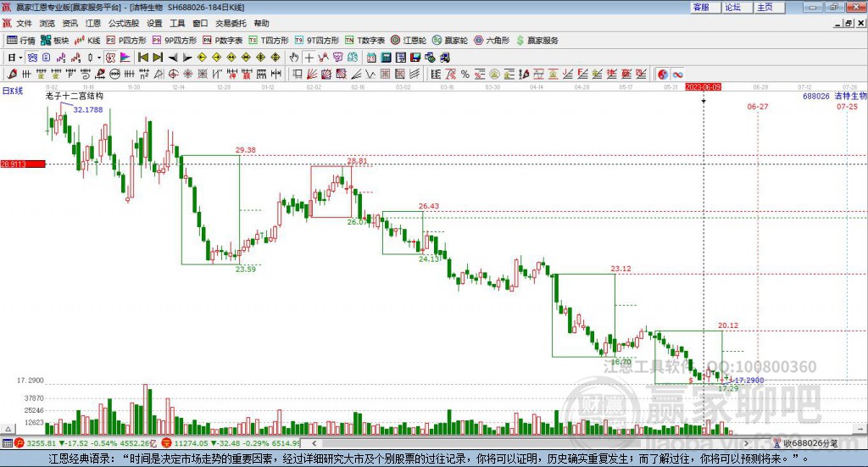Select the hand pan tool
Screen dimensions: 868x467
[x=294, y=58]
